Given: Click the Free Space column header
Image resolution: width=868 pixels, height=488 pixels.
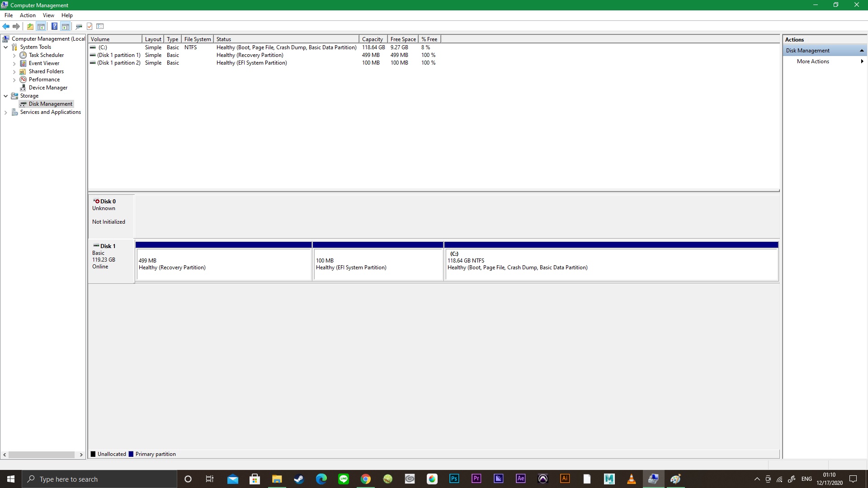Looking at the screenshot, I should coord(402,39).
